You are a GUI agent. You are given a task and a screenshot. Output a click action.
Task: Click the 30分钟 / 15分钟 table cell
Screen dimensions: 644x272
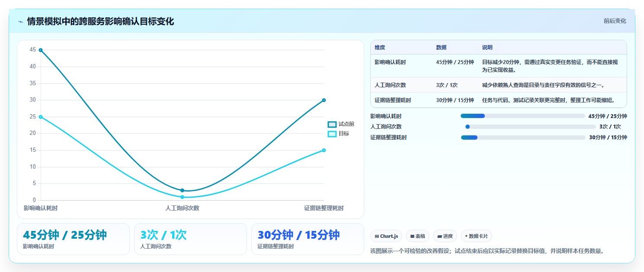tap(455, 100)
